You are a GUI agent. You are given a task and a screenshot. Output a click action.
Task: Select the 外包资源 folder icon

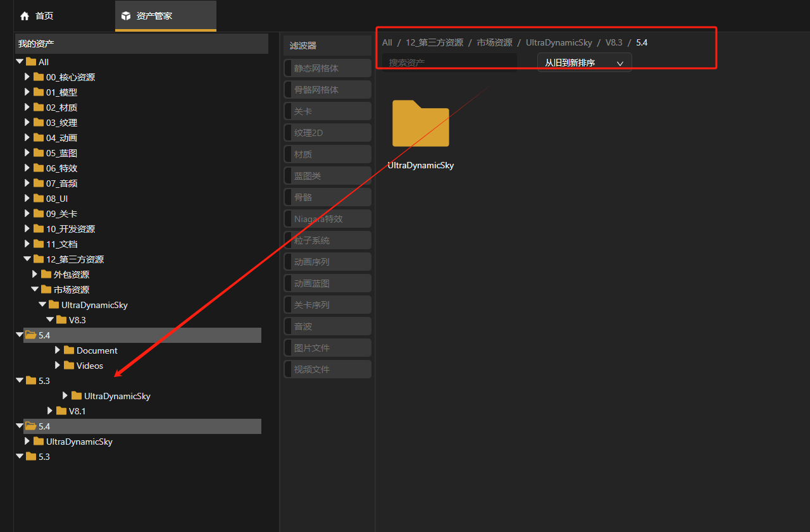(x=46, y=275)
